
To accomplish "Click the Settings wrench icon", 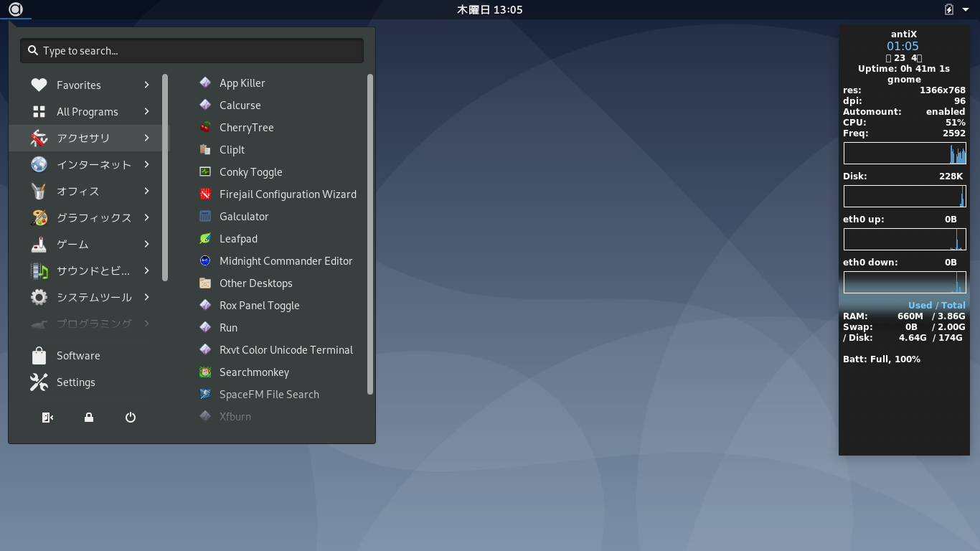I will click(39, 382).
